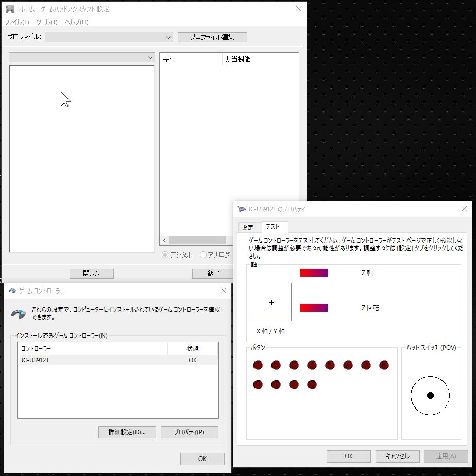Click OK in the JC-U3912T properties dialog
This screenshot has height=476, width=476.
(348, 456)
